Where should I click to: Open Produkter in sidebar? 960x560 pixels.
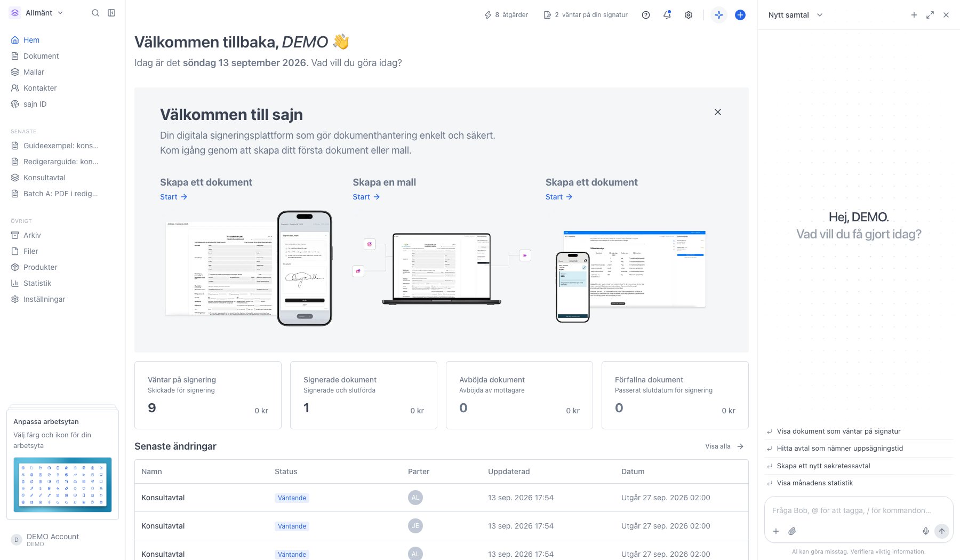(62, 267)
